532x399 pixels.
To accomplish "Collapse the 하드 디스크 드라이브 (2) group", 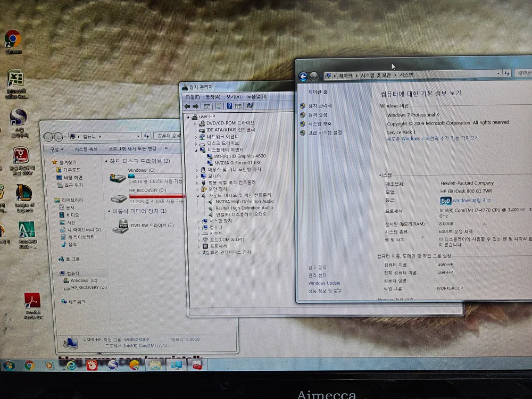I will (106, 162).
